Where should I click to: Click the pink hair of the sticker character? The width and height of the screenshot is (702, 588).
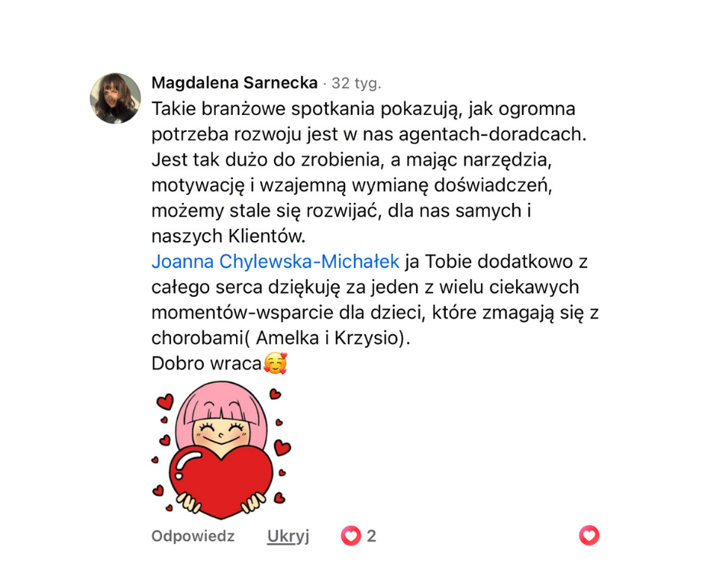(221, 401)
